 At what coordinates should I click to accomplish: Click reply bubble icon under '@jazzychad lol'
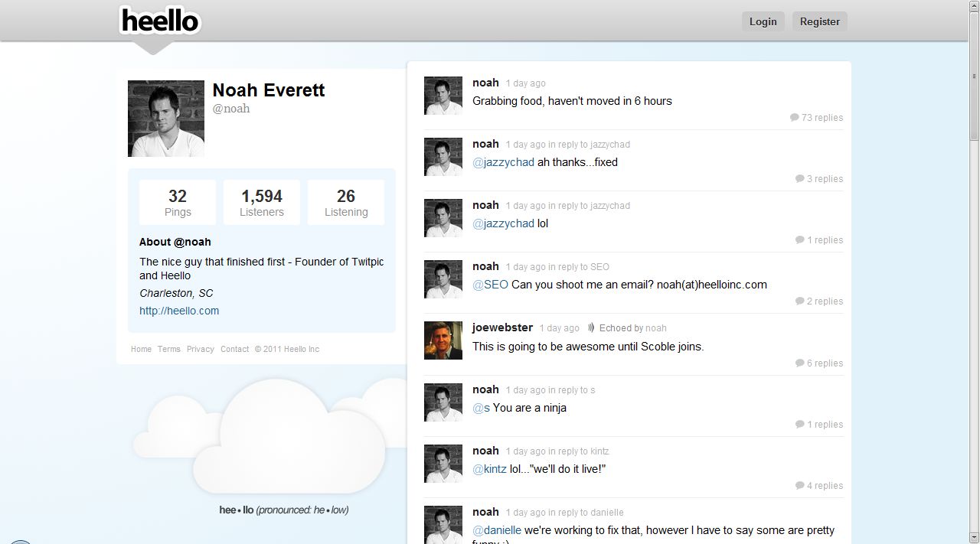point(800,240)
